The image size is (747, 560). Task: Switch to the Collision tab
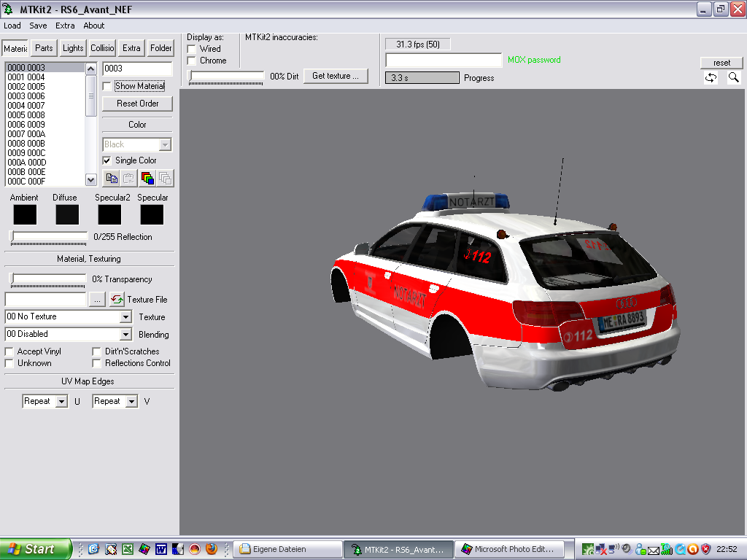coord(102,48)
